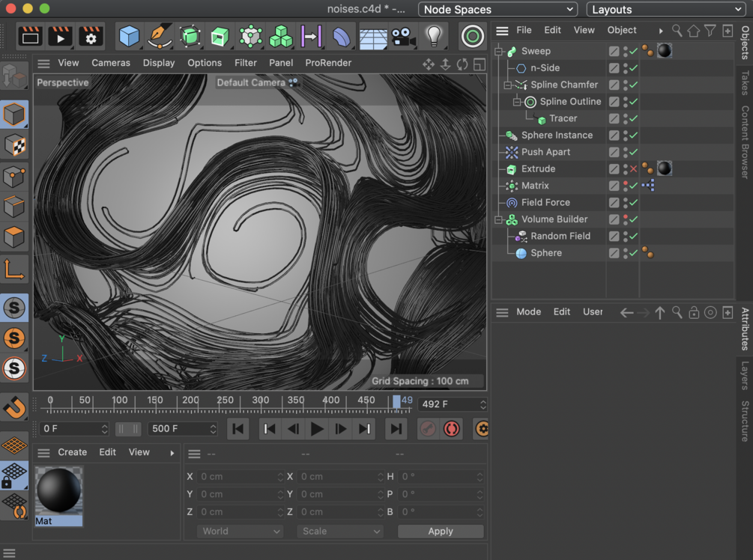Open the Edit Render Settings icon

tap(91, 36)
